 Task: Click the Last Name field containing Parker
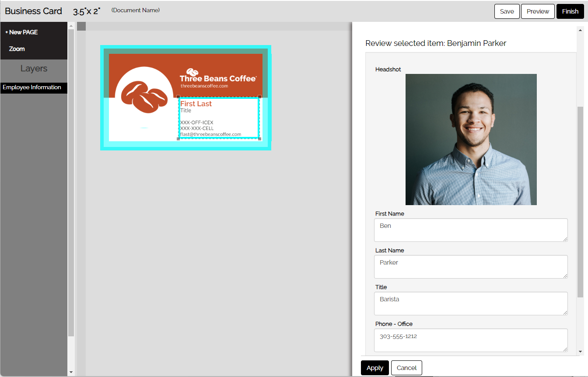pos(470,266)
